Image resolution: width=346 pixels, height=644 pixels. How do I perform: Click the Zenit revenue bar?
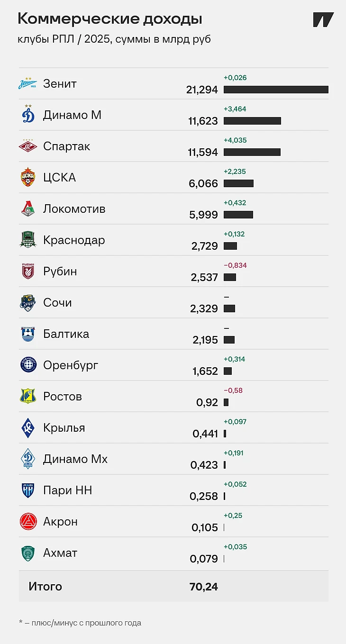(x=276, y=90)
